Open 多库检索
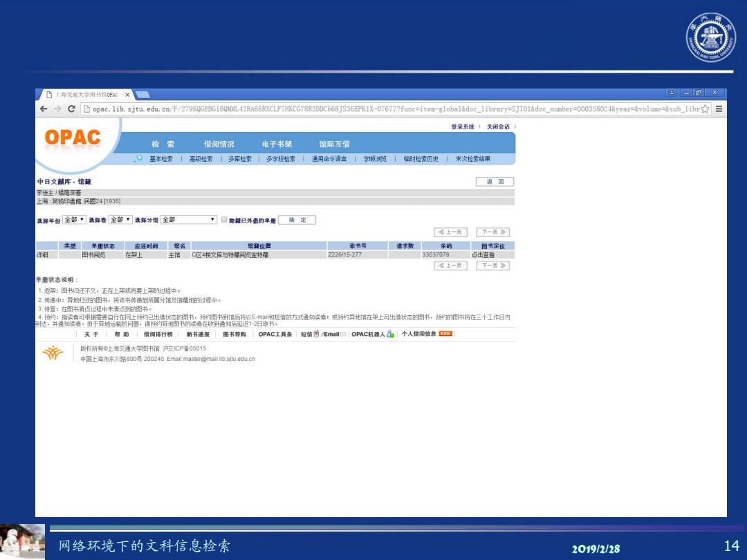Viewport: 747px width, 560px height. click(239, 159)
